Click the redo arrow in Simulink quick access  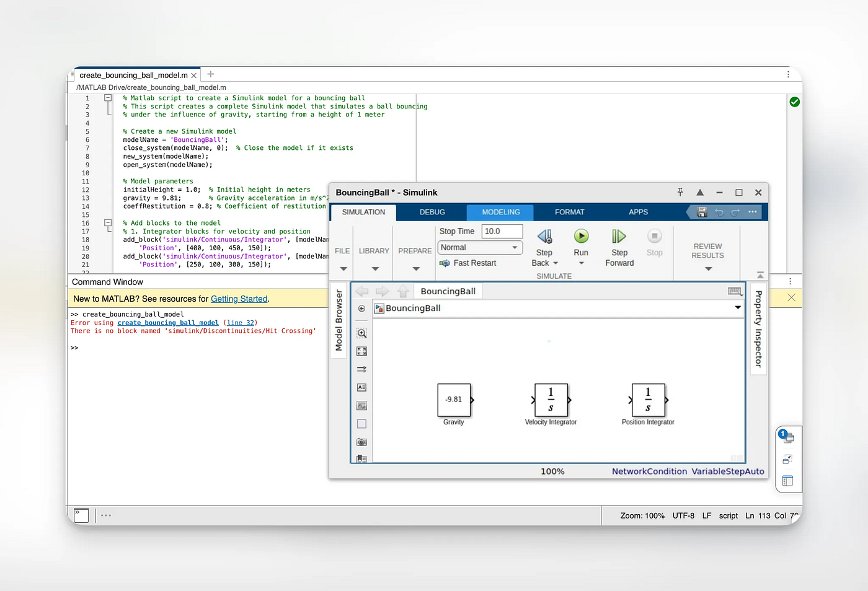tap(735, 212)
